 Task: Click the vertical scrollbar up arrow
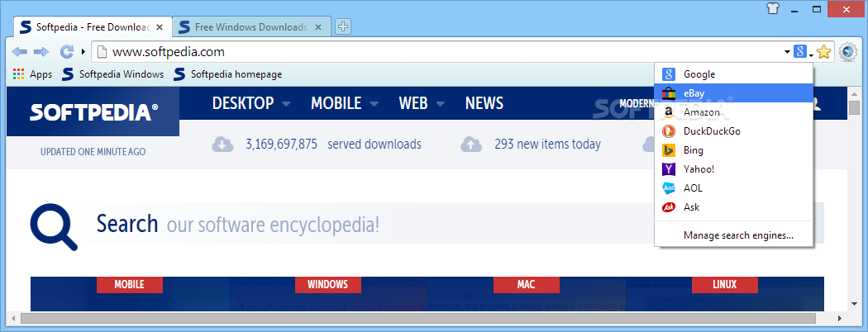pos(855,92)
